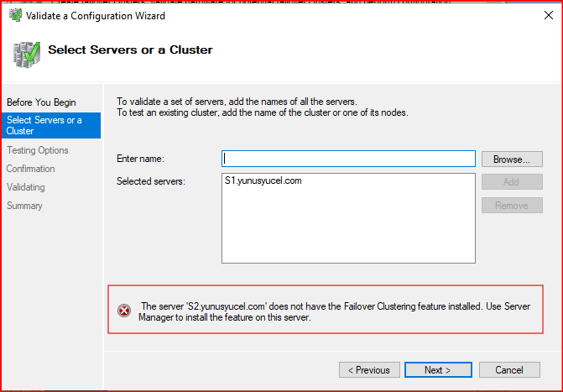This screenshot has height=392, width=563.
Task: Jump to the Confirmation step
Action: coord(31,169)
